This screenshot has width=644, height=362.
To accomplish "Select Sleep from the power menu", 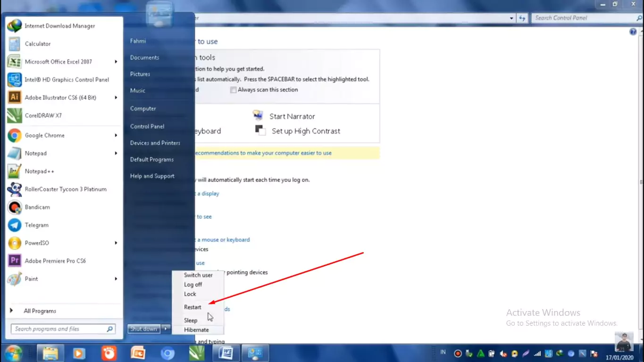I will click(x=198, y=320).
